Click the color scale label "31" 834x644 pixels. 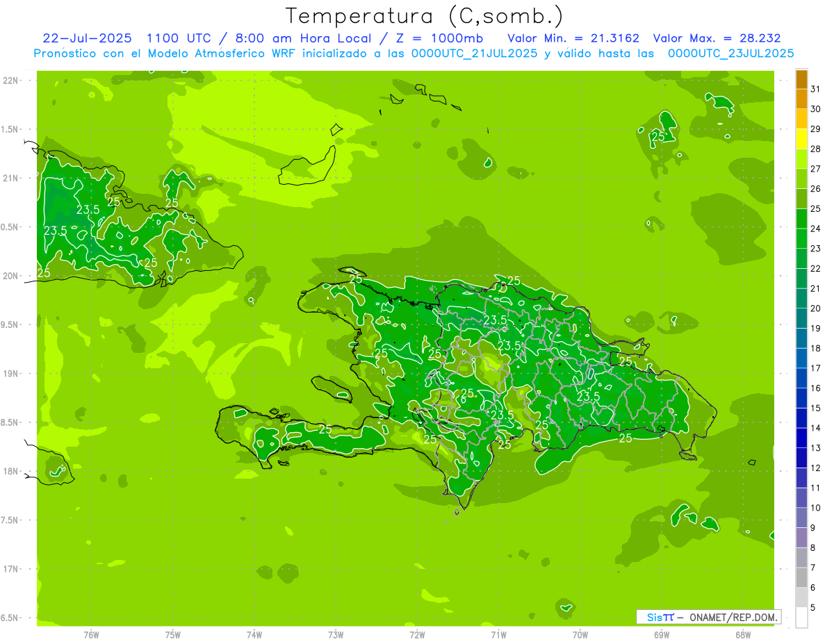tap(815, 89)
